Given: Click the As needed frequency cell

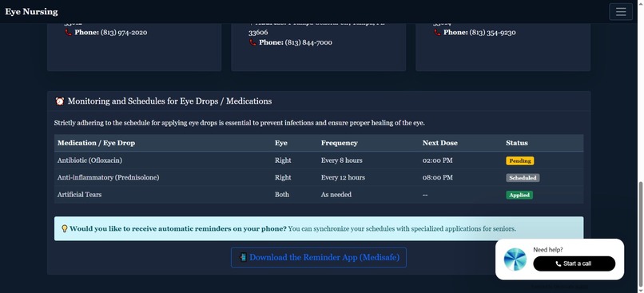Looking at the screenshot, I should 336,195.
